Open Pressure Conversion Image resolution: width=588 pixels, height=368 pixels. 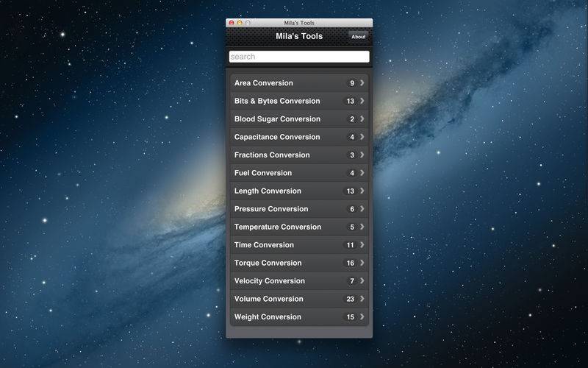(x=299, y=209)
